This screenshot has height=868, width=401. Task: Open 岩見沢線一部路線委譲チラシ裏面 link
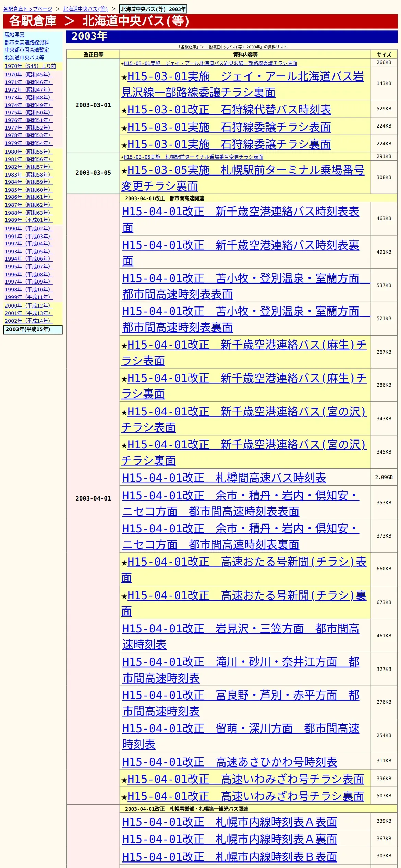click(x=243, y=84)
